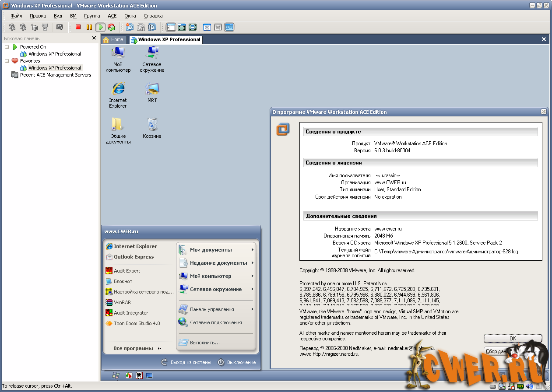Collapse the Powered On tree node
The image size is (552, 392).
(7, 47)
